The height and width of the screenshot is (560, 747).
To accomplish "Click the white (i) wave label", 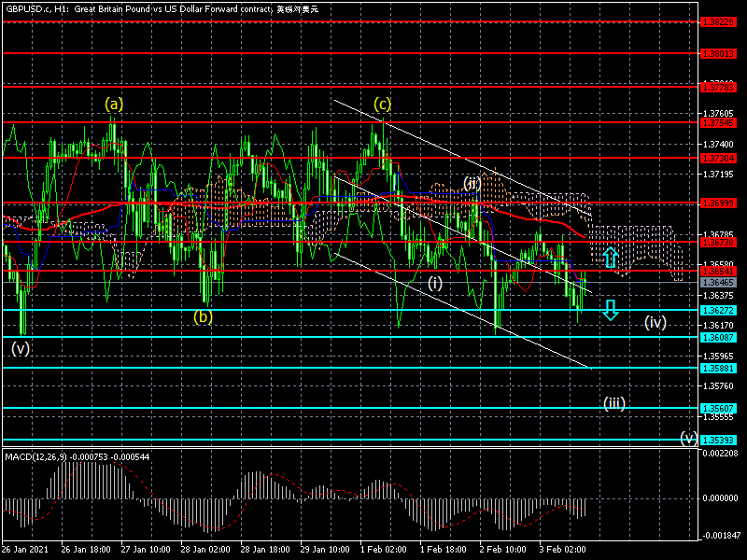I will (435, 282).
